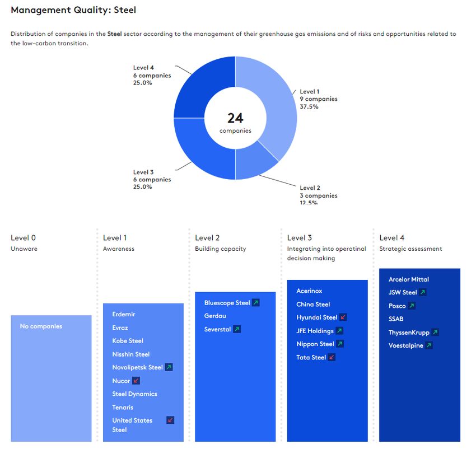
Task: Click the up arrow icon beside Bluescope Steel
Action: pos(256,302)
